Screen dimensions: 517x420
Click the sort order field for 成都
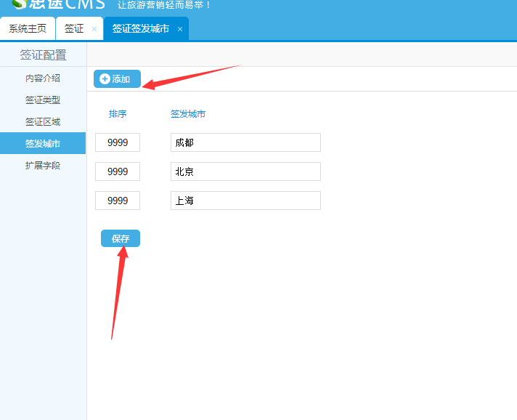pos(118,143)
